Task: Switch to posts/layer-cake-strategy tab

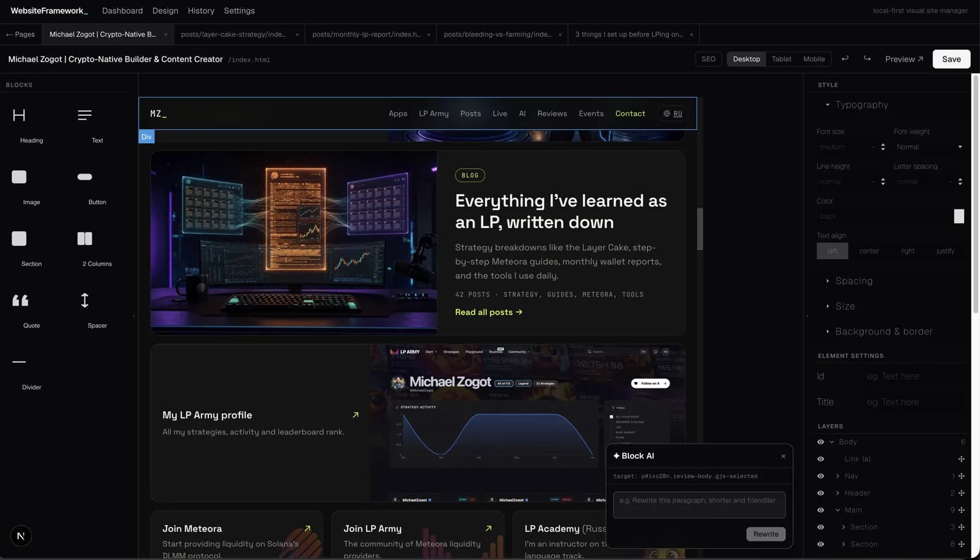Action: click(233, 34)
